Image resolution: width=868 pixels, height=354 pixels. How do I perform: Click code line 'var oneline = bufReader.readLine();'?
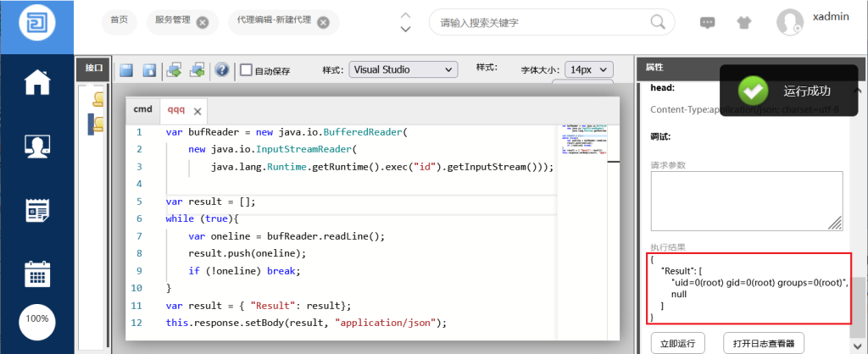[287, 236]
